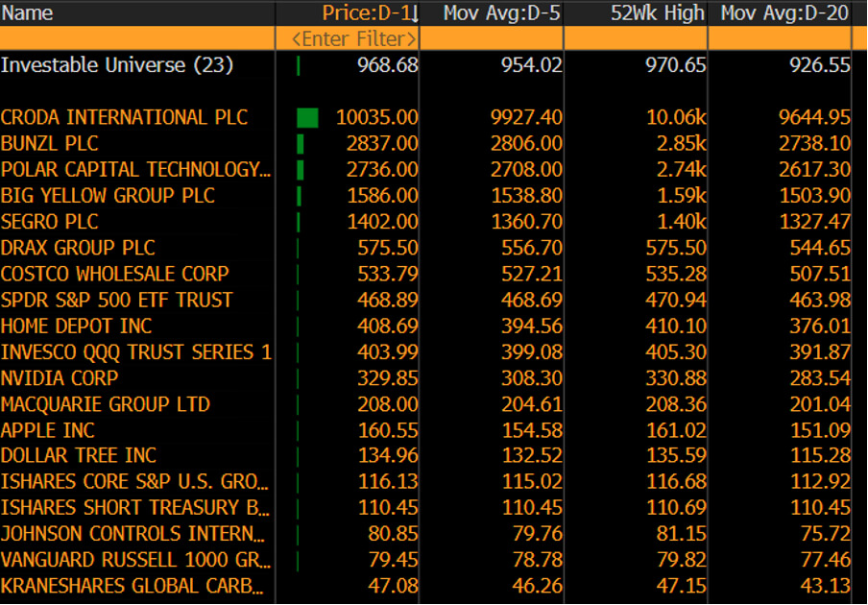This screenshot has height=605, width=868.
Task: Click iShares Short Treasury 52Wk High 110.69
Action: (x=676, y=508)
